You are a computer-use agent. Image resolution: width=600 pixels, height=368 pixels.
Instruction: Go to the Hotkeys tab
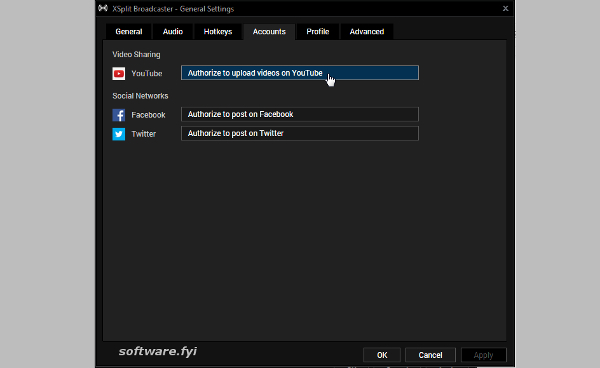pyautogui.click(x=218, y=32)
